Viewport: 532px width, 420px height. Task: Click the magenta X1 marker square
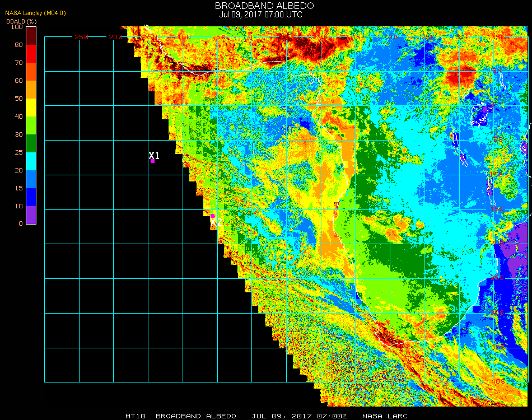tap(152, 161)
